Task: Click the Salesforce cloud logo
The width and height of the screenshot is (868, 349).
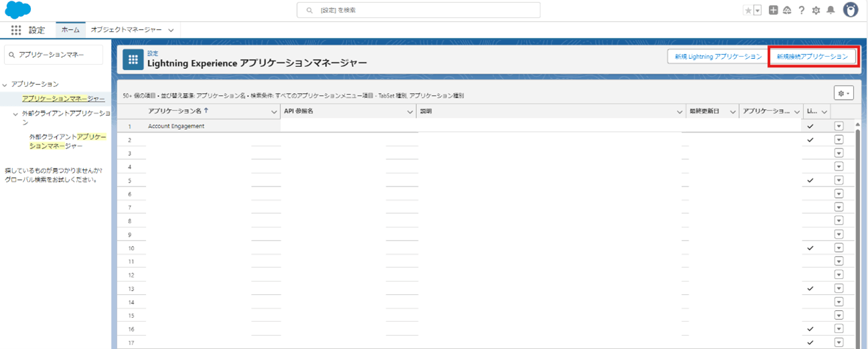Action: [x=18, y=10]
